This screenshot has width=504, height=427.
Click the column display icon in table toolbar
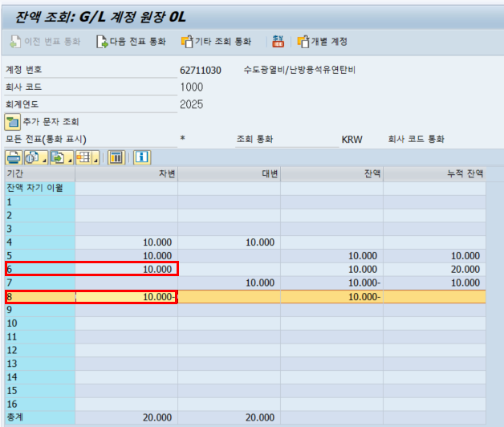(116, 157)
